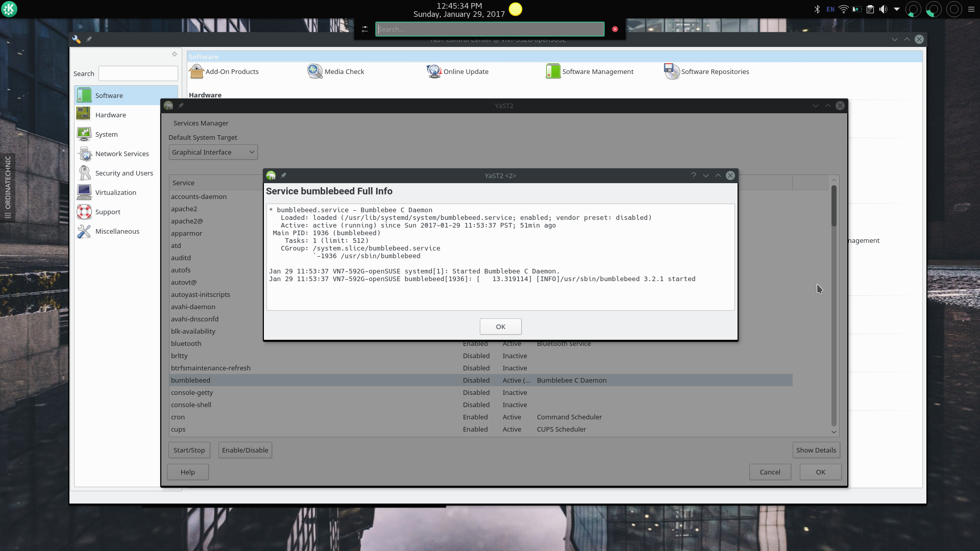The width and height of the screenshot is (980, 551).
Task: Open ORDINATECHNIC side panel tab
Action: 7,187
